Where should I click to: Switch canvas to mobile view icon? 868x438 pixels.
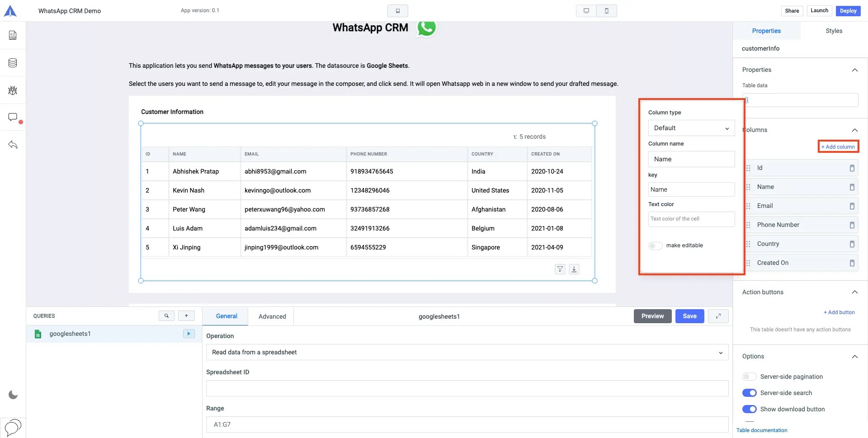coord(606,10)
